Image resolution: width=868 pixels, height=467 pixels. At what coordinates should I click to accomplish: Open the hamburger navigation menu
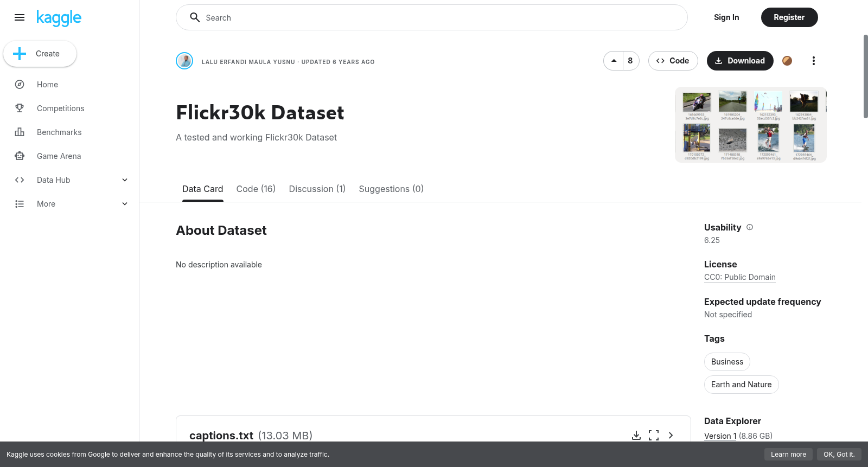[x=20, y=17]
